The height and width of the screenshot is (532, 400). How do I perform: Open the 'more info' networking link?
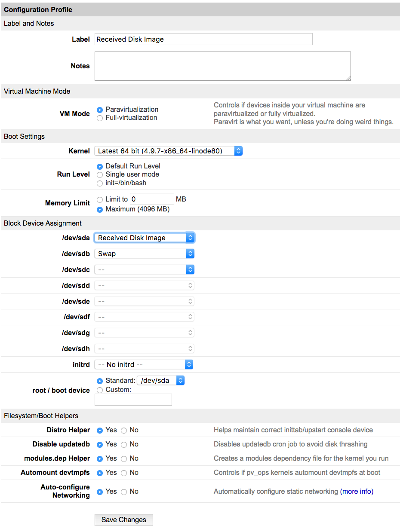357,492
